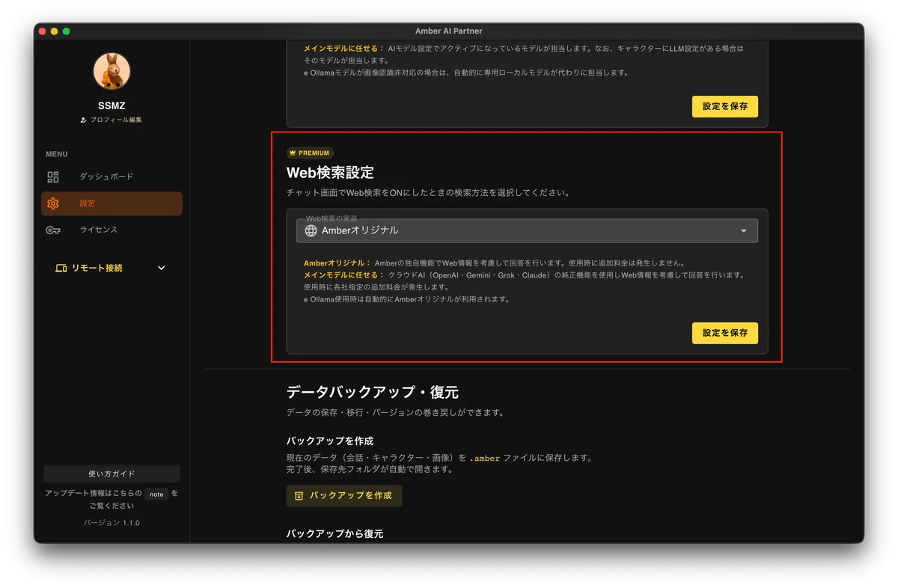Expand the リモート接続 section
898x588 pixels.
click(x=112, y=268)
